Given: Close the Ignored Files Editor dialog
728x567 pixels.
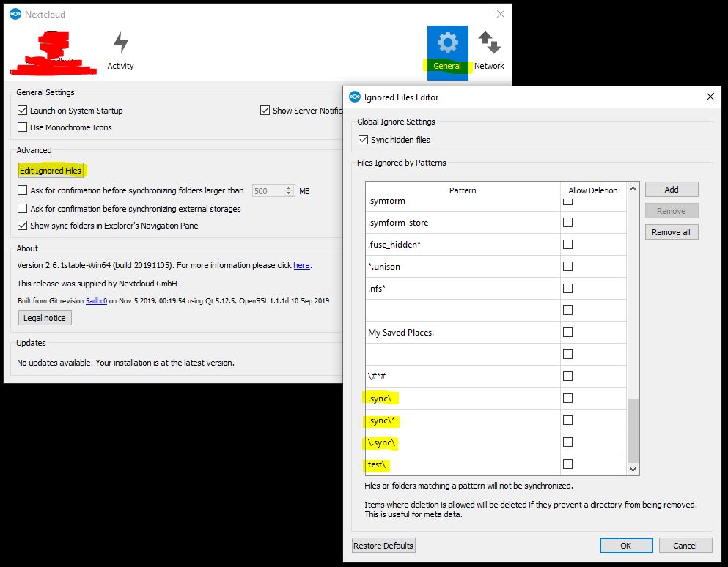Looking at the screenshot, I should coord(710,97).
